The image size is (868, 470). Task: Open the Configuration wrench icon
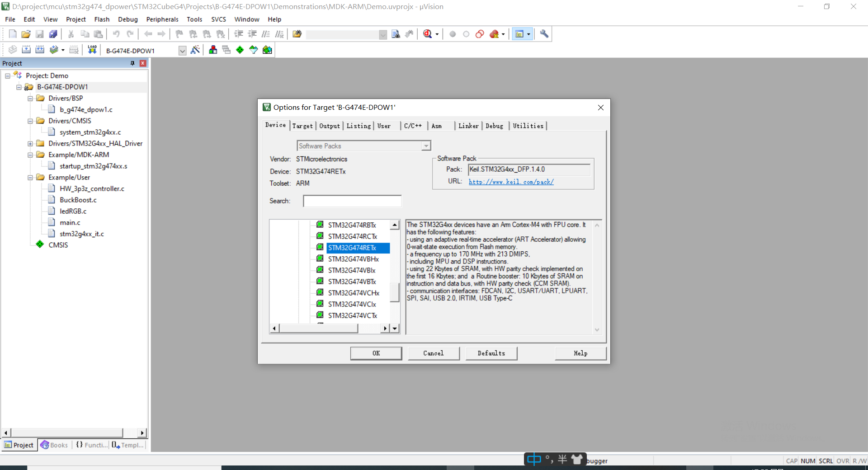coord(544,34)
